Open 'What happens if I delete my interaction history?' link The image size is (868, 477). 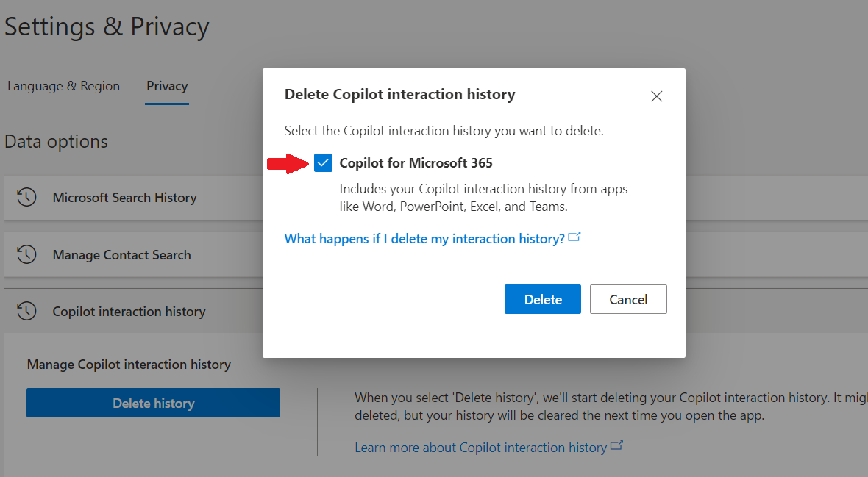[x=424, y=238]
